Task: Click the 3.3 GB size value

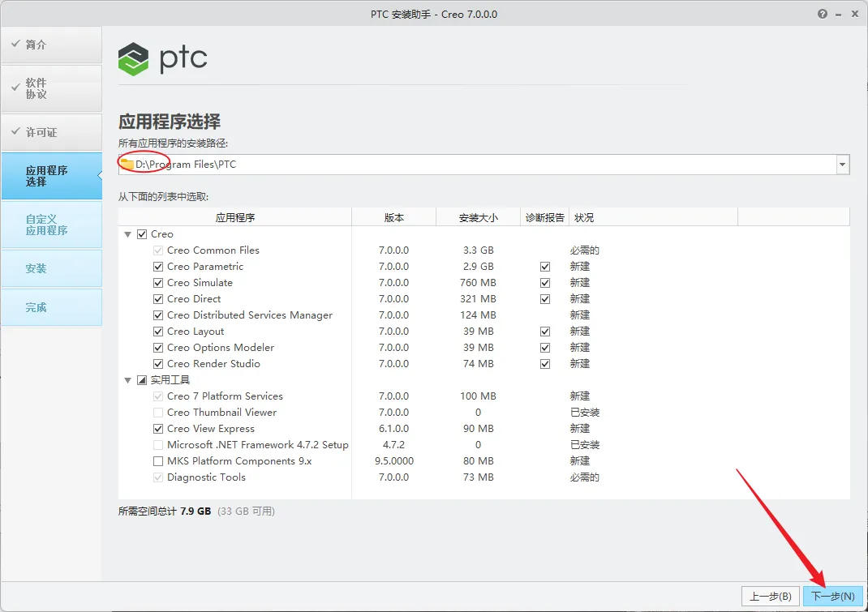Action: [479, 250]
